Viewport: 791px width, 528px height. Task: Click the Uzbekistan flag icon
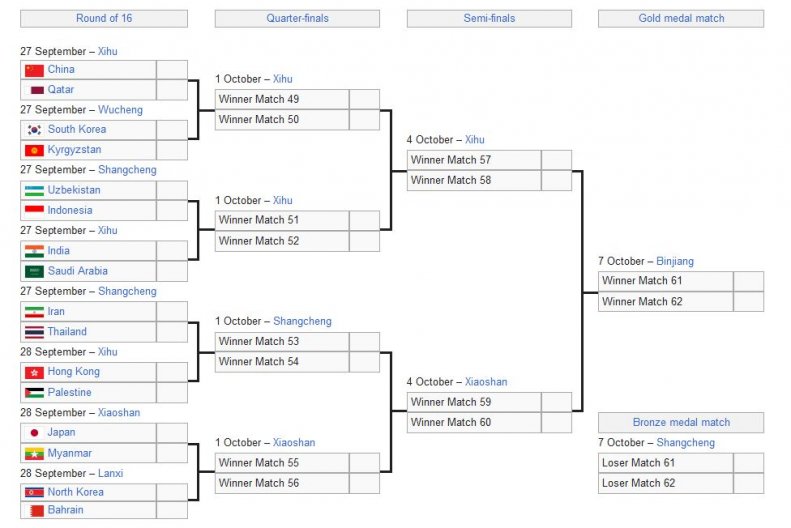(34, 191)
